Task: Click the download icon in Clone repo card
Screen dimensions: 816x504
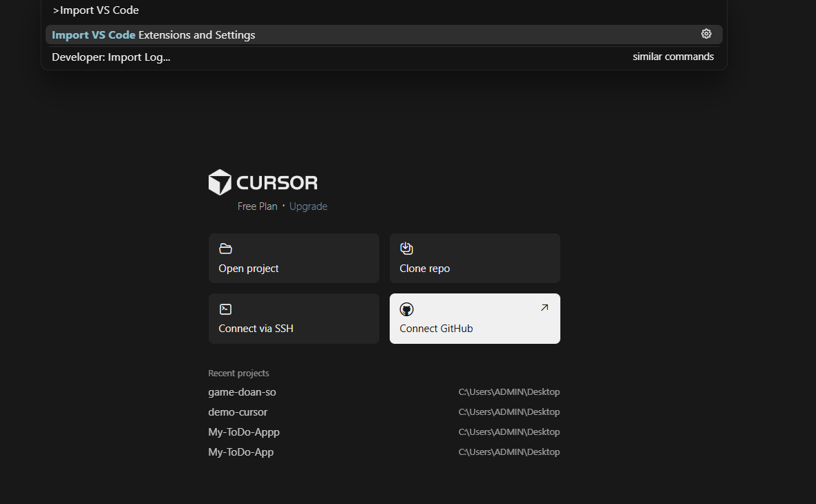Action: 406,249
